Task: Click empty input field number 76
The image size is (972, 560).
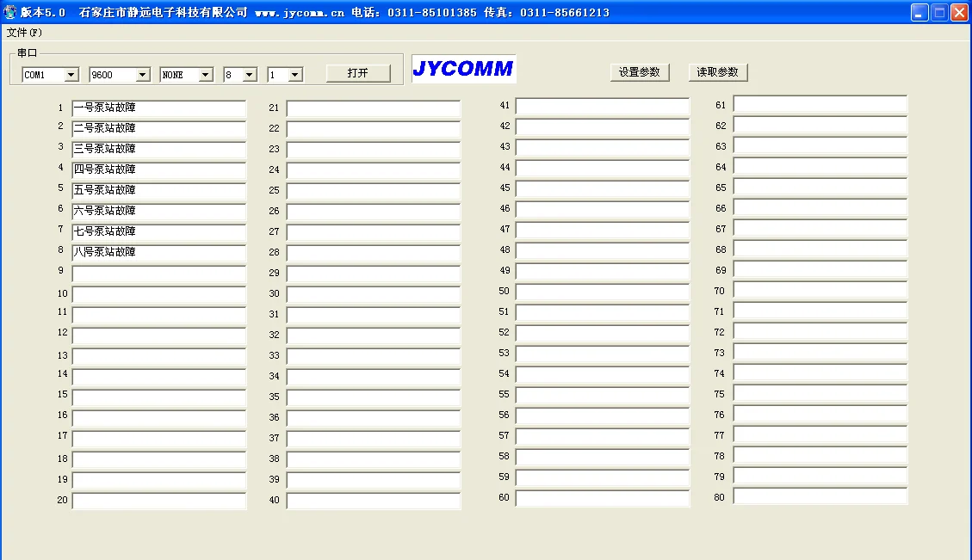Action: (x=820, y=414)
